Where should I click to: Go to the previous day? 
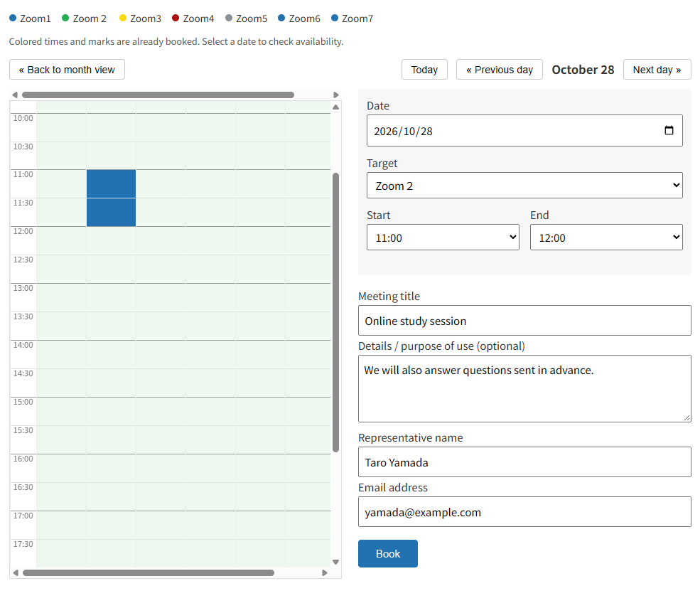click(500, 70)
